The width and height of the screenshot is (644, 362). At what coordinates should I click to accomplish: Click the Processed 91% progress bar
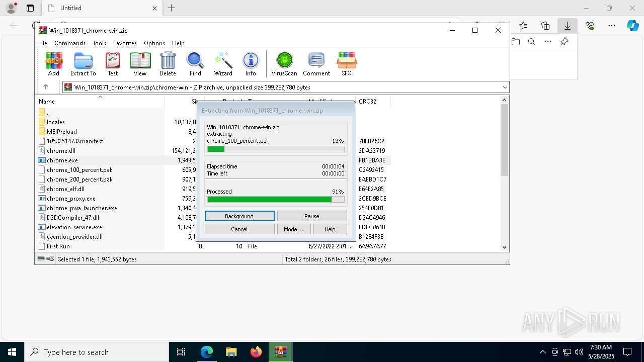click(x=276, y=200)
